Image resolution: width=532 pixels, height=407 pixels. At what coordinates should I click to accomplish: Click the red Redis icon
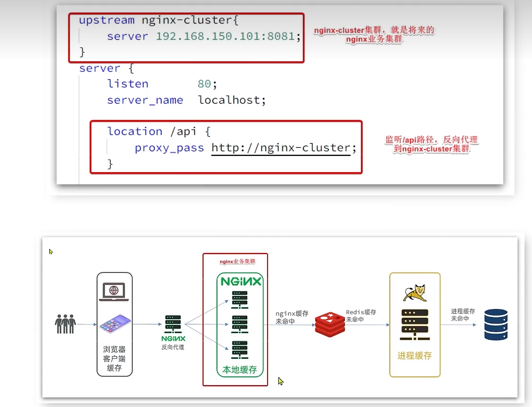coord(330,325)
